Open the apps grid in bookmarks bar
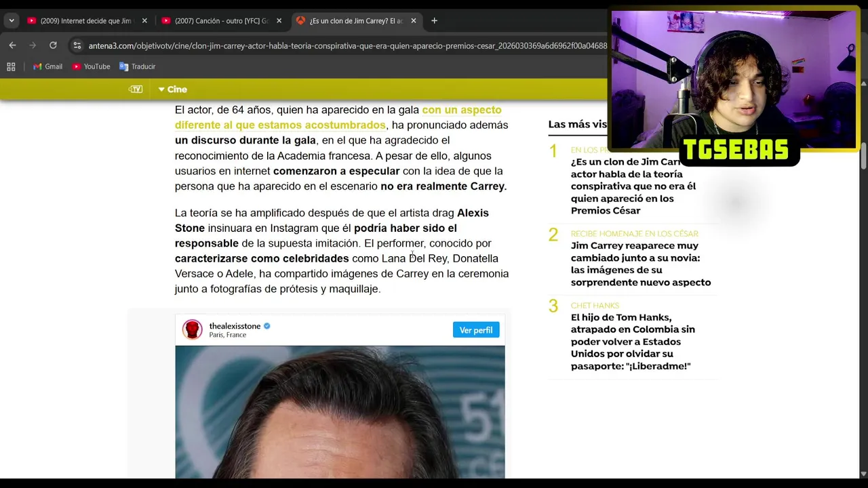The width and height of the screenshot is (868, 488). [x=11, y=66]
